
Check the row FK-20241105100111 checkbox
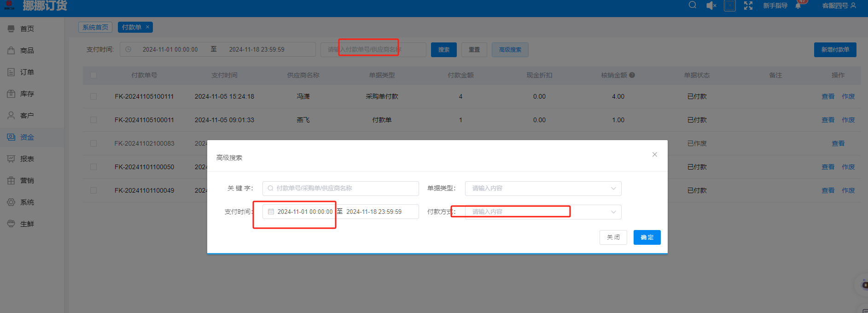point(93,96)
